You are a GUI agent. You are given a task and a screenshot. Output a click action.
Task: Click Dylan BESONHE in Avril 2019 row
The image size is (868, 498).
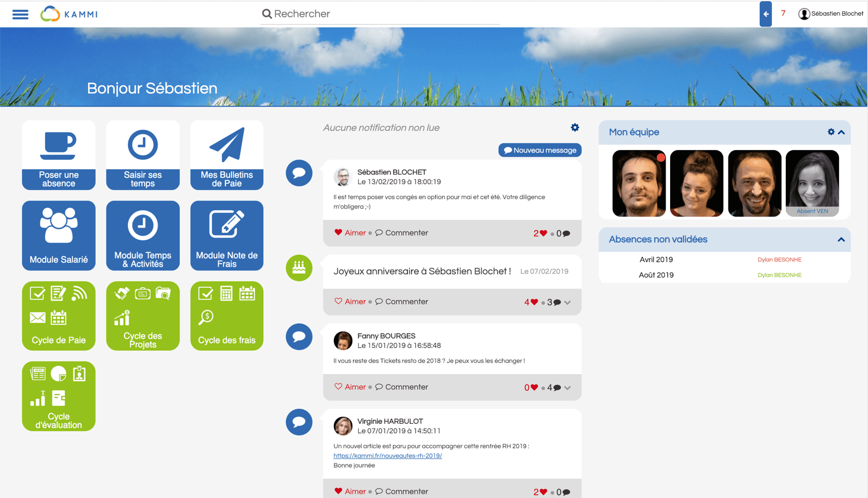point(779,260)
